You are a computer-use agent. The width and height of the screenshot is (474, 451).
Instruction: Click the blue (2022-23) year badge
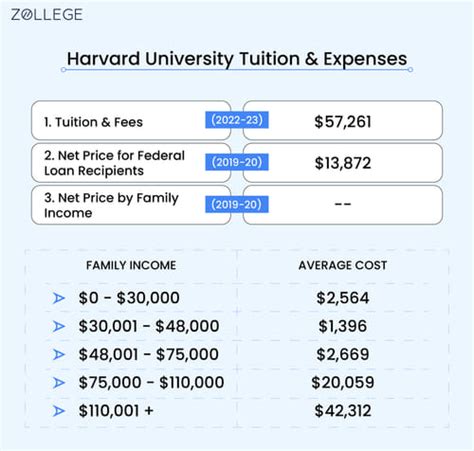click(x=237, y=120)
